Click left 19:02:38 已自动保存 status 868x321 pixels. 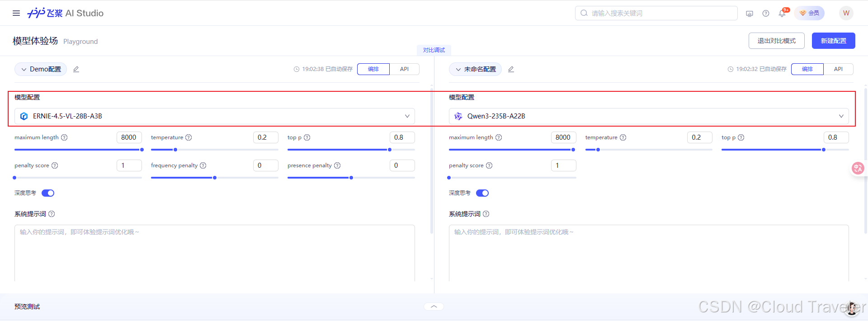[x=323, y=69]
